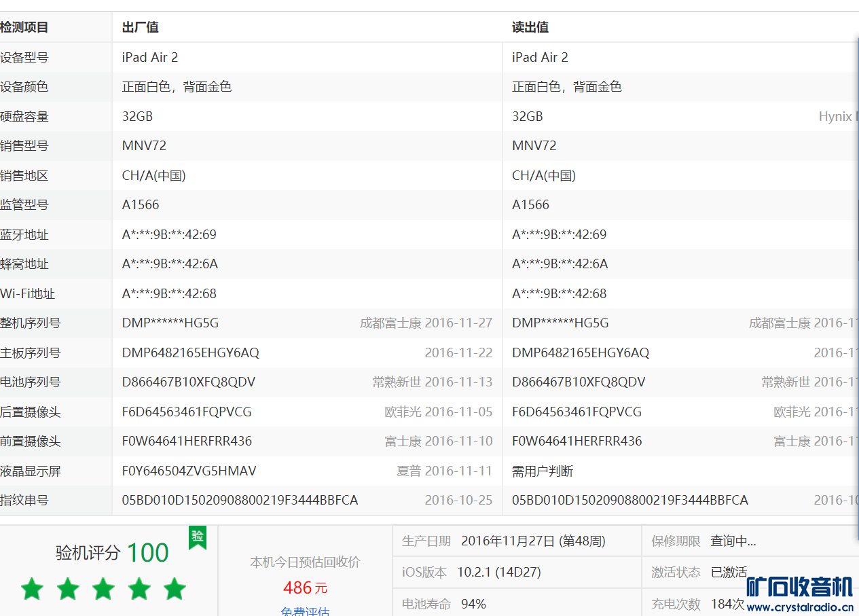Click DMP6482165EHGY6AQ in the 出厂值 column

[x=191, y=353]
